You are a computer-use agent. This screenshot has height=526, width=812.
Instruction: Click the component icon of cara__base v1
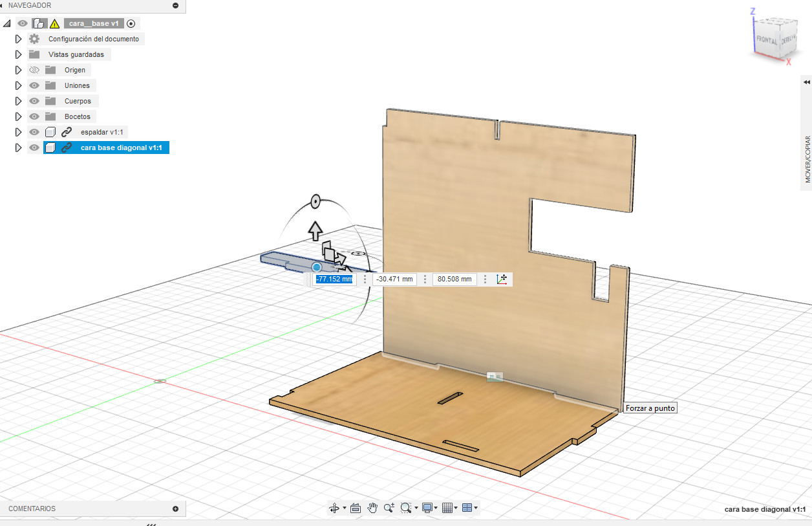click(39, 23)
